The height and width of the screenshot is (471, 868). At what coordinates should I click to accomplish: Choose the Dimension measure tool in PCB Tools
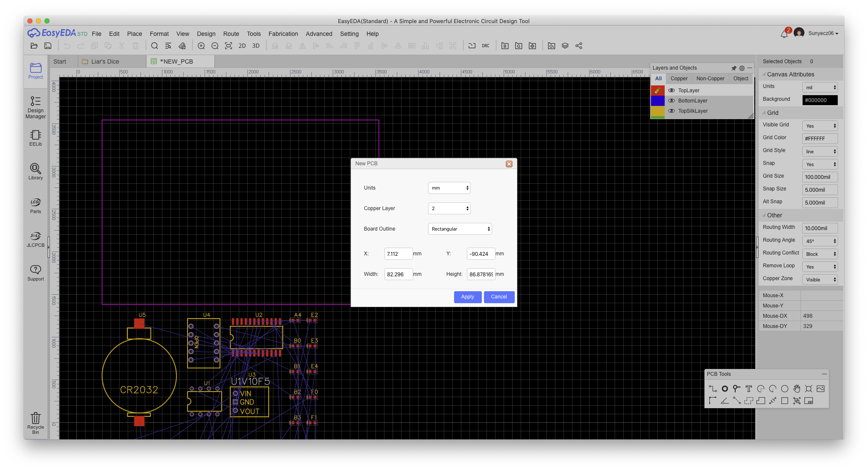[773, 401]
